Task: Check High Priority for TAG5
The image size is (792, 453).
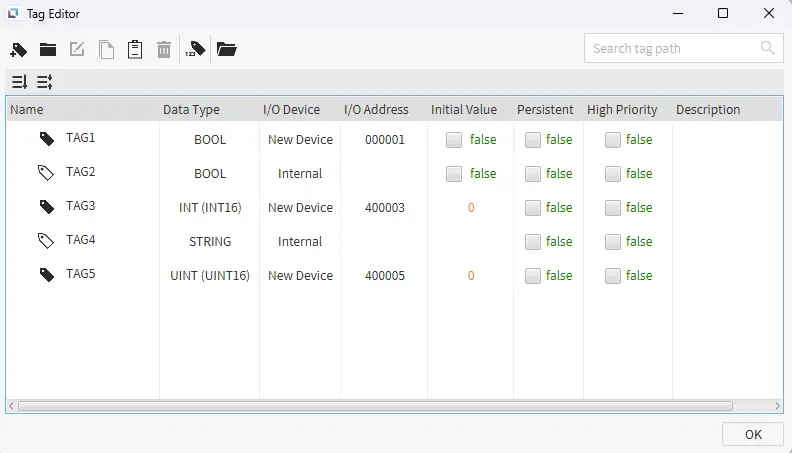Action: pyautogui.click(x=613, y=276)
